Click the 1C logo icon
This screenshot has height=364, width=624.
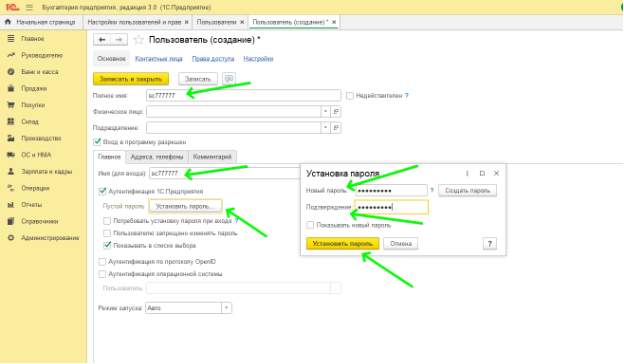(x=12, y=7)
